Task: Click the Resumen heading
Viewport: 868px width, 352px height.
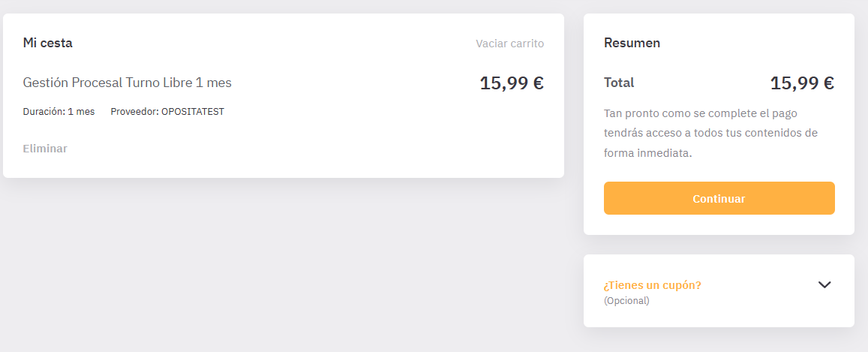Action: [x=632, y=43]
